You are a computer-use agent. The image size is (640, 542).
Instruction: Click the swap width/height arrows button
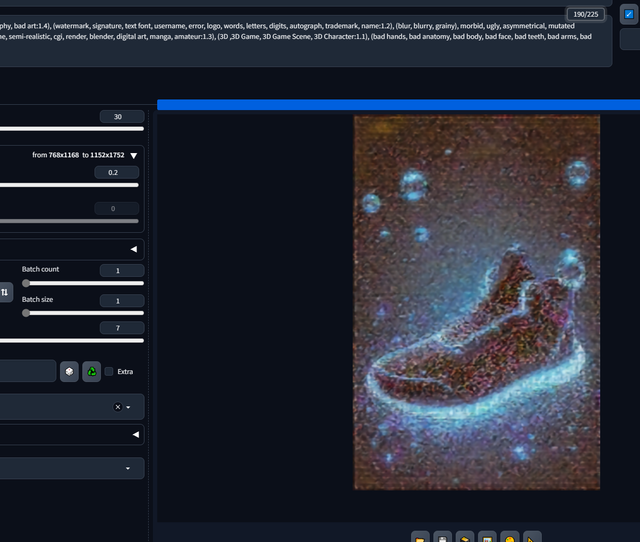coord(5,292)
